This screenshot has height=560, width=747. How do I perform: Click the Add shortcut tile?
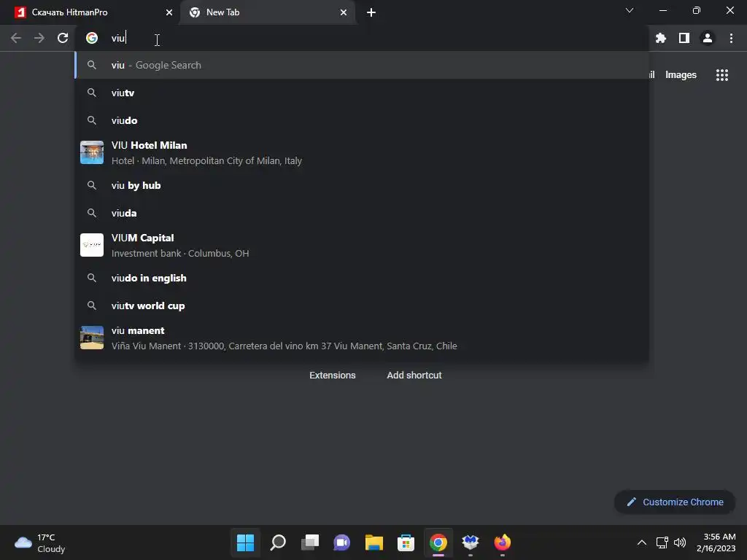(x=414, y=376)
